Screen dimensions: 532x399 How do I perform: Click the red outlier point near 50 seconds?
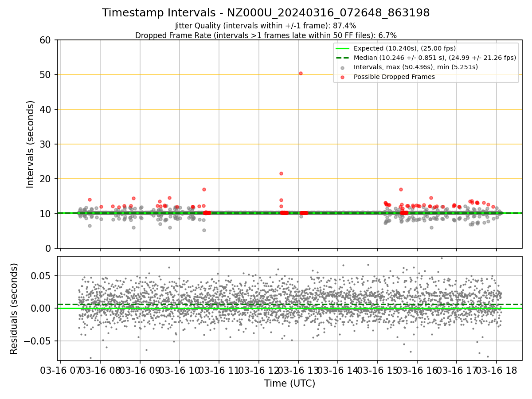[301, 73]
